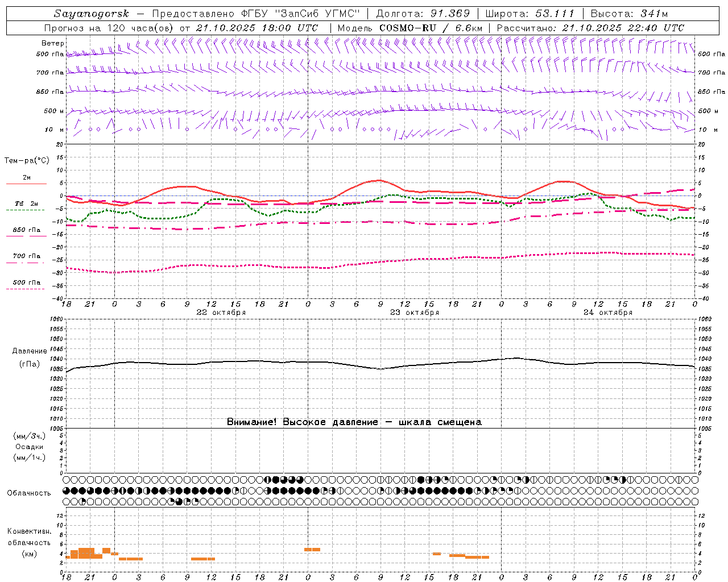Viewport: 728px width, 582px height.
Task: Click the "(мм/1ч.)" precipitation unit label
Action: click(30, 458)
